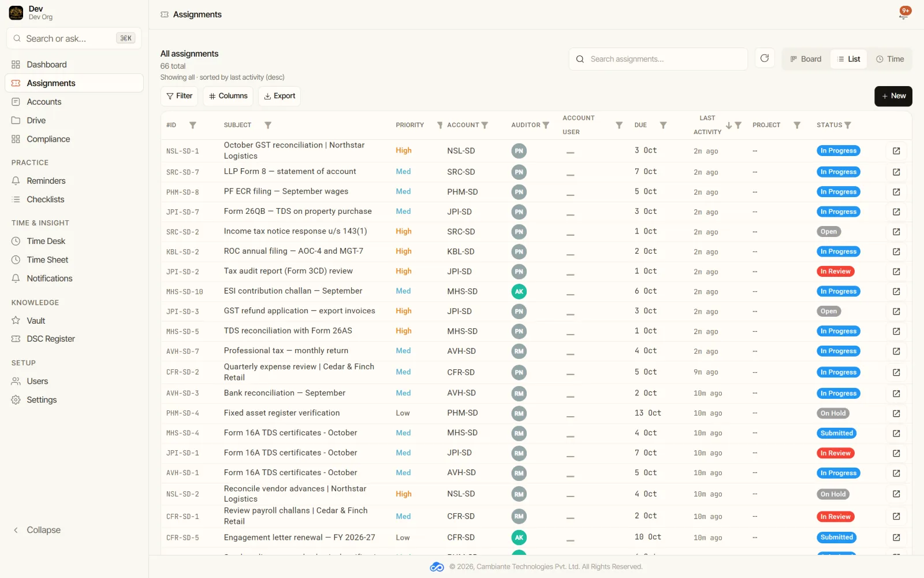This screenshot has height=578, width=924.
Task: Open DSC Register page
Action: click(x=74, y=339)
